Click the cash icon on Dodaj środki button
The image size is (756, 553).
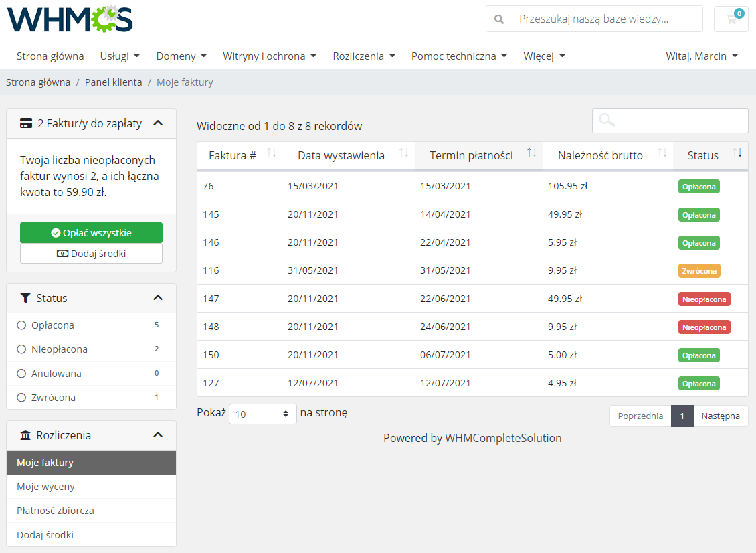[62, 254]
